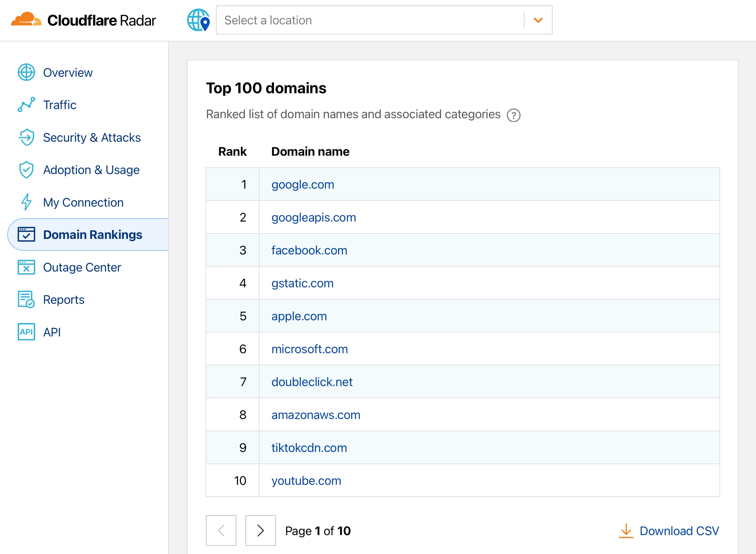Image resolution: width=756 pixels, height=554 pixels.
Task: Click the previous page arrow button
Action: click(x=221, y=531)
